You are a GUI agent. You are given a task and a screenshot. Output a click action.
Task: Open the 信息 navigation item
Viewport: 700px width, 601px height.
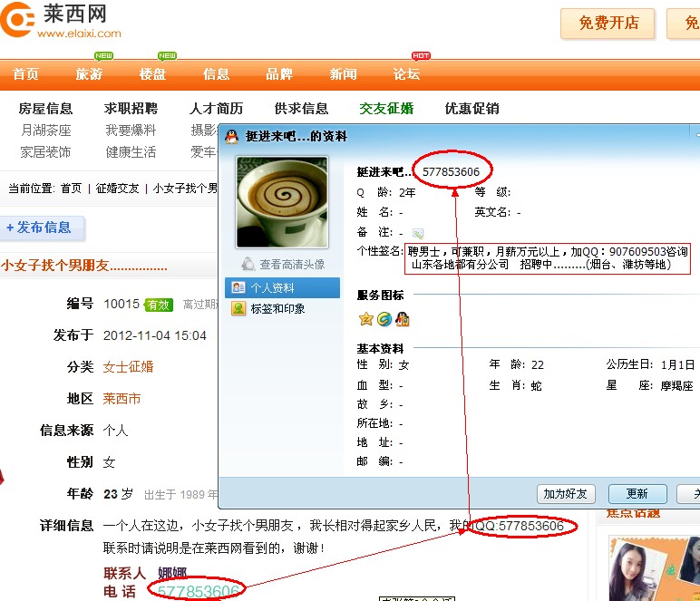(x=216, y=73)
